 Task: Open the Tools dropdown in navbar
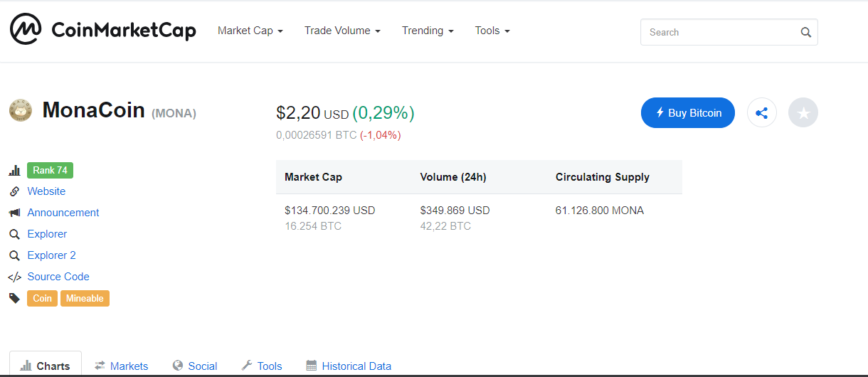(x=492, y=31)
